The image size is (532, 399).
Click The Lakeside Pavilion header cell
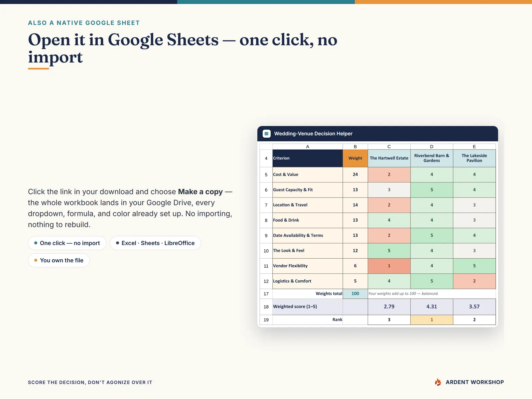pos(474,158)
